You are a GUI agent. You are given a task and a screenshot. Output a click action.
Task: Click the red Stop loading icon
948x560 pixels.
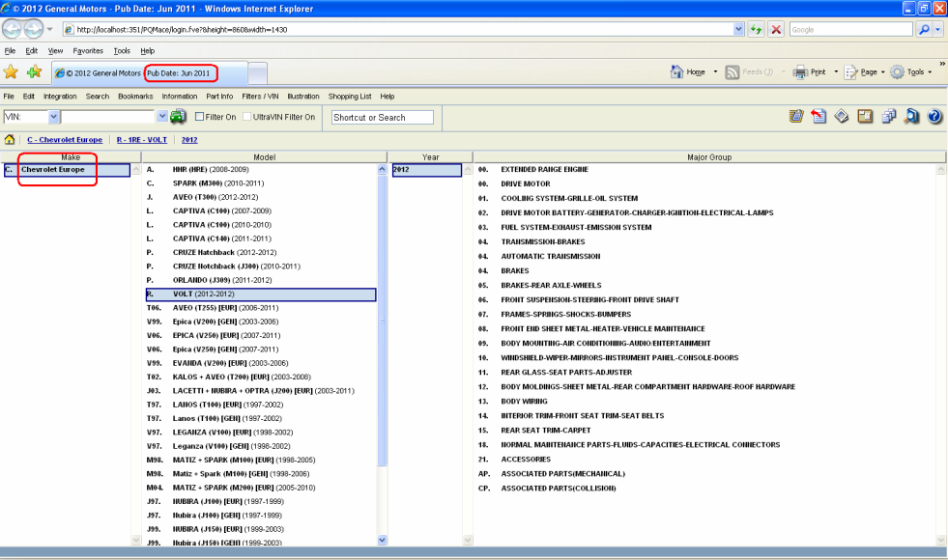click(776, 29)
